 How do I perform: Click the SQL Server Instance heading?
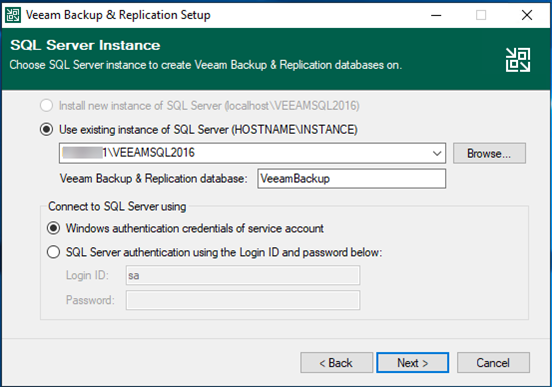click(x=85, y=45)
